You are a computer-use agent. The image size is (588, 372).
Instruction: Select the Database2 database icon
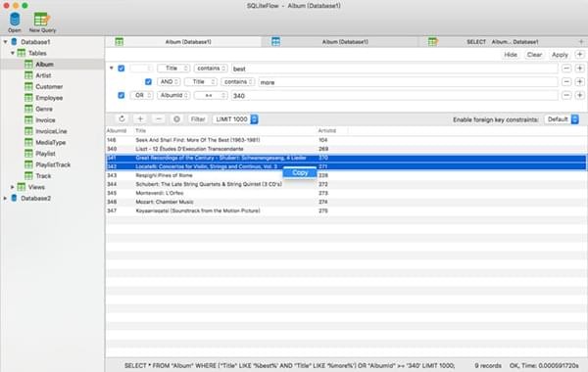click(x=14, y=198)
